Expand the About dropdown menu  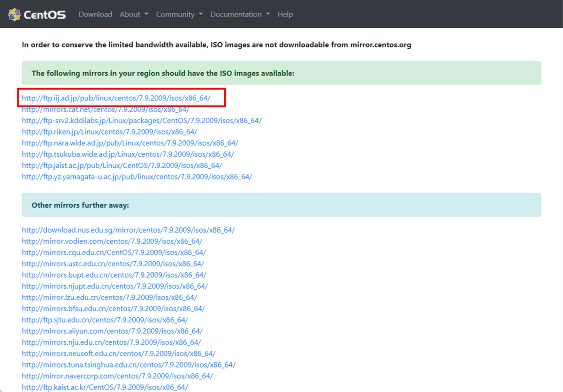click(x=134, y=15)
